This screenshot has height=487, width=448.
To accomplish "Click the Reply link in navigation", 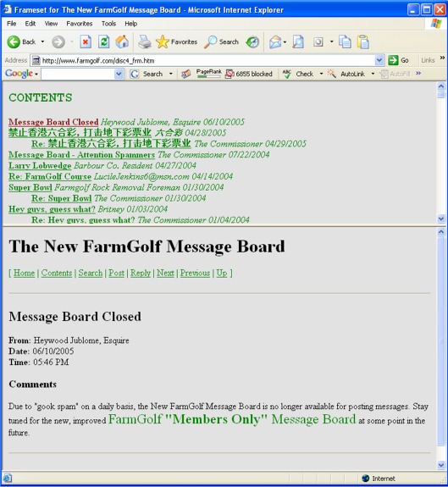I will (141, 273).
